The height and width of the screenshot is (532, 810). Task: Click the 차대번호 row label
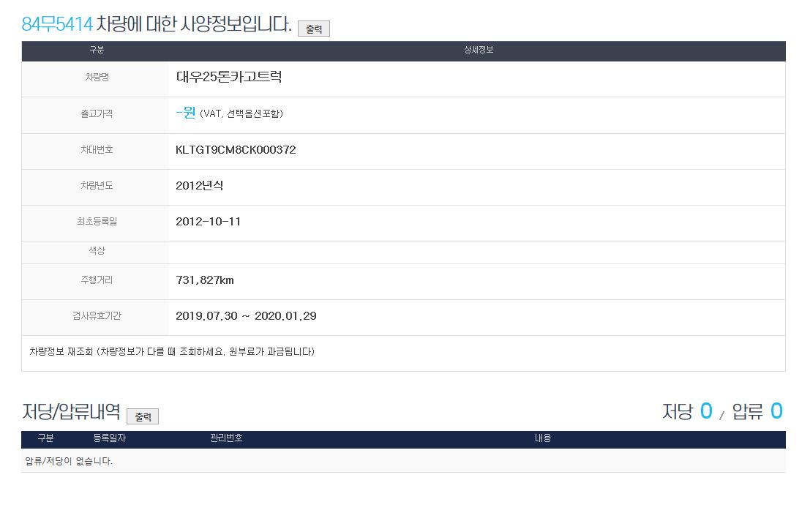tap(97, 150)
